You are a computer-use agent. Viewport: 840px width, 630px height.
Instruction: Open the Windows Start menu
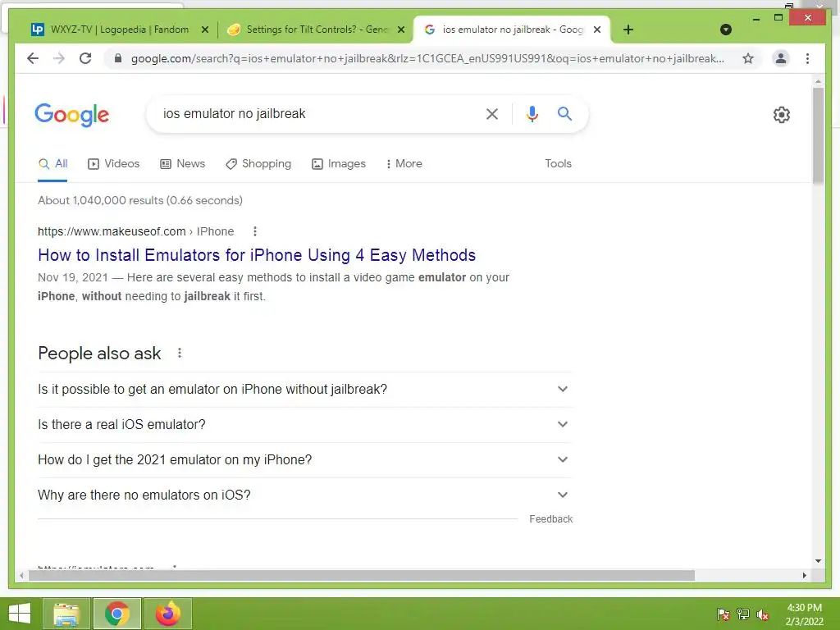[x=20, y=614]
